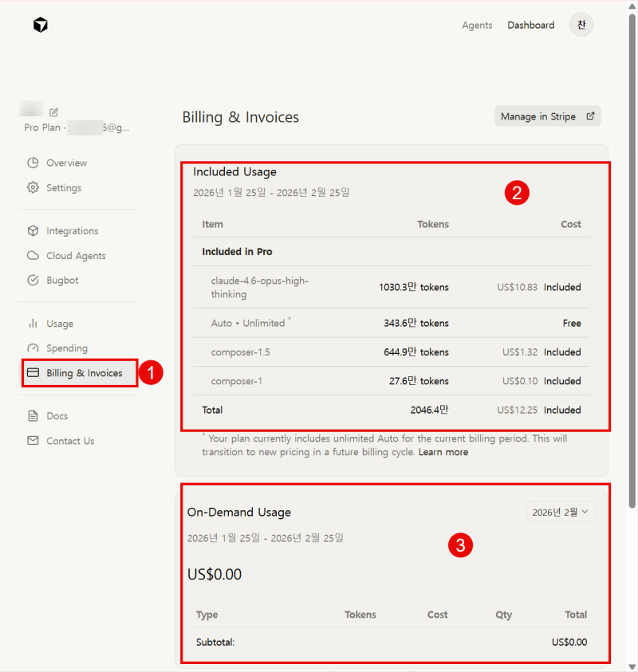
Task: Click the Docs document icon
Action: (33, 415)
